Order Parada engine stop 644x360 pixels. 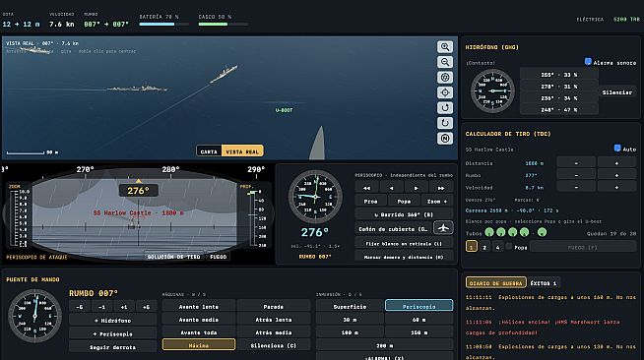274,306
